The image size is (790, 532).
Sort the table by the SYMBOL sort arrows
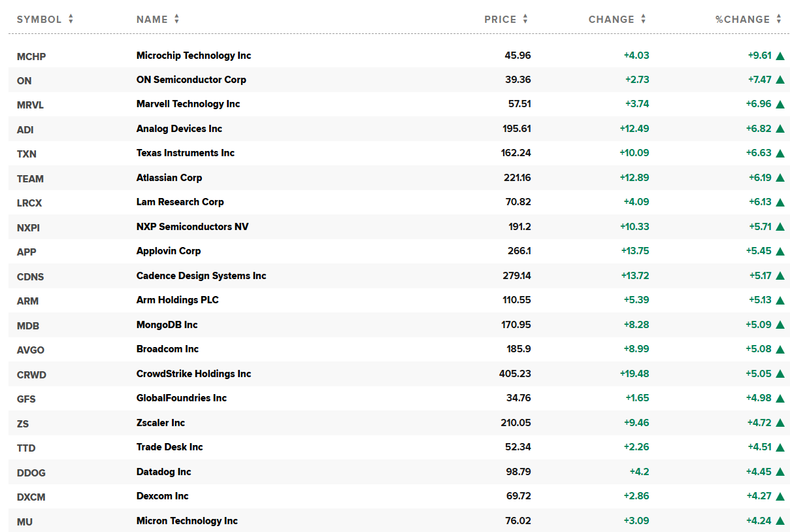71,20
